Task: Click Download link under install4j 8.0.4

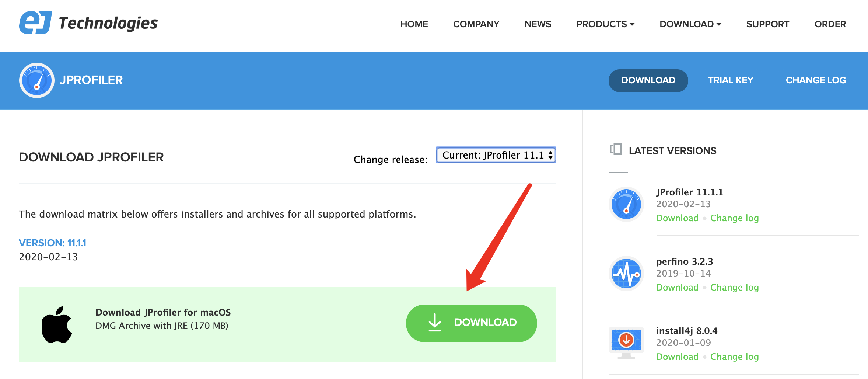Action: click(x=677, y=357)
